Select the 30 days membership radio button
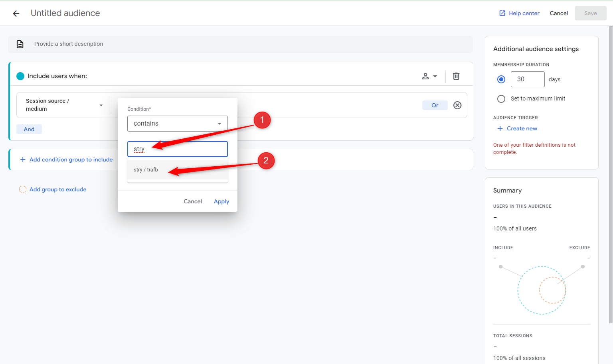613x364 pixels. tap(501, 79)
